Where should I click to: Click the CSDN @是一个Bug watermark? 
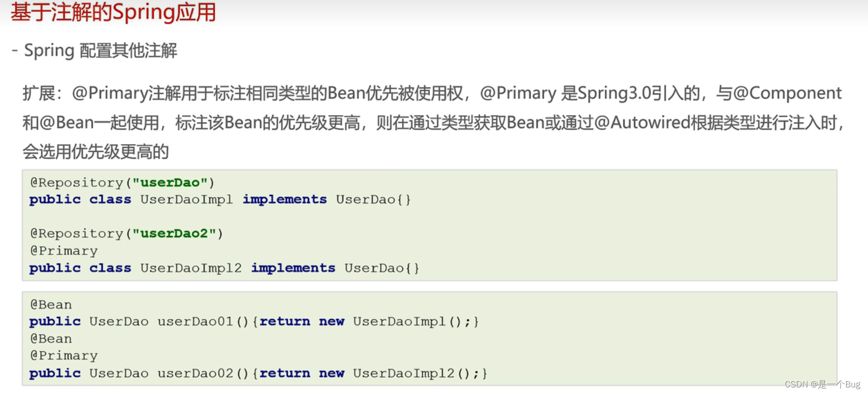pos(822,384)
